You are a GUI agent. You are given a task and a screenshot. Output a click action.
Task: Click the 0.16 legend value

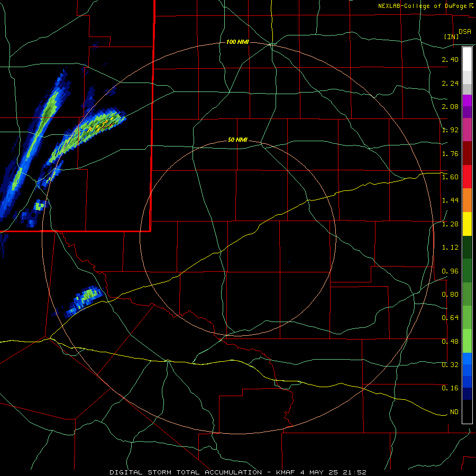[x=450, y=388]
